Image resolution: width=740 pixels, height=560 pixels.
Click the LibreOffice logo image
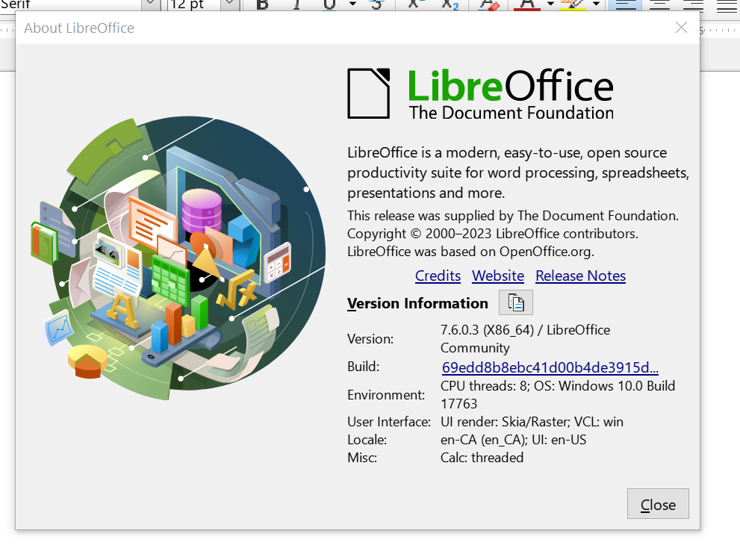(x=480, y=93)
